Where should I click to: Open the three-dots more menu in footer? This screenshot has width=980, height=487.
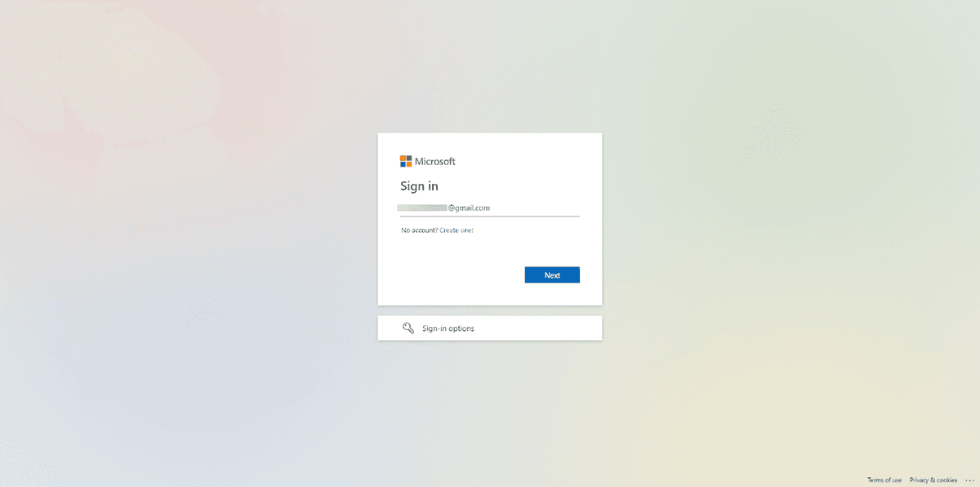point(969,480)
